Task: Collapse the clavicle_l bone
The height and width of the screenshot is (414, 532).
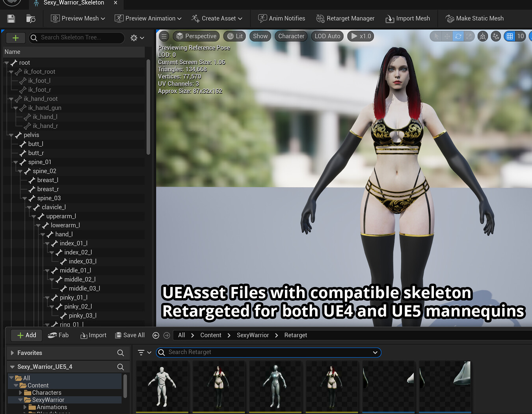Action: click(29, 207)
